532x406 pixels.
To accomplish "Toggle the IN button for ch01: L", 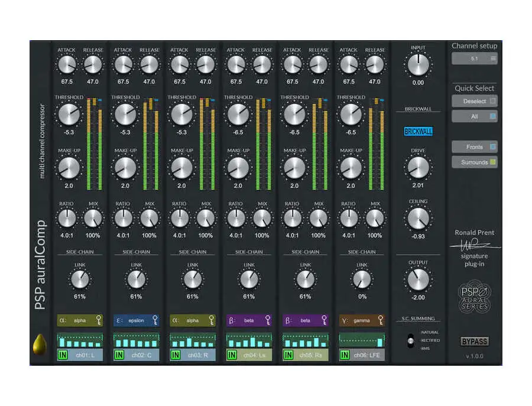I will click(x=63, y=355).
